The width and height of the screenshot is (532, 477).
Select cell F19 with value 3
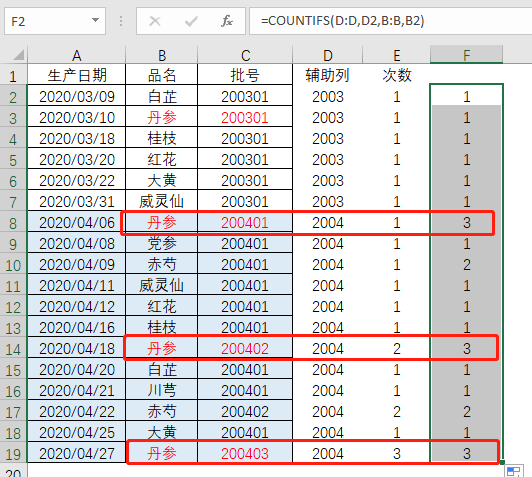(467, 453)
